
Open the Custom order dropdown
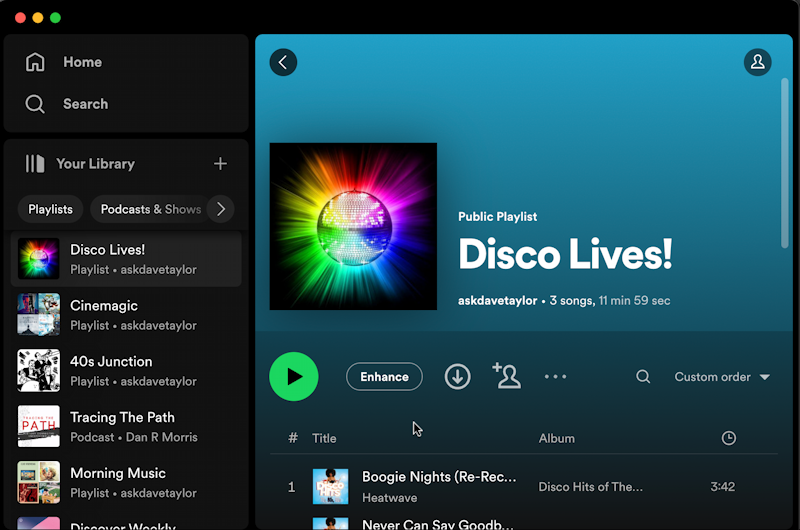coord(721,377)
